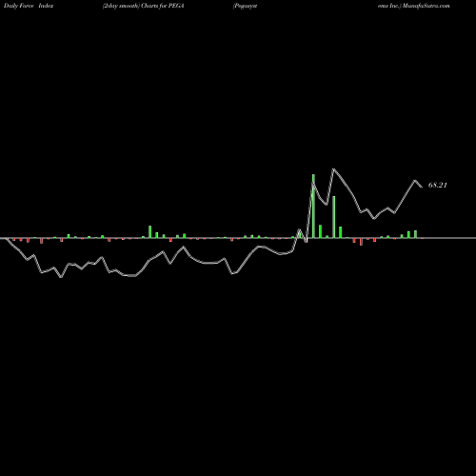This screenshot has width=476, height=476.
Task: Click the highest peak of the grey line
Action: pyautogui.click(x=333, y=169)
